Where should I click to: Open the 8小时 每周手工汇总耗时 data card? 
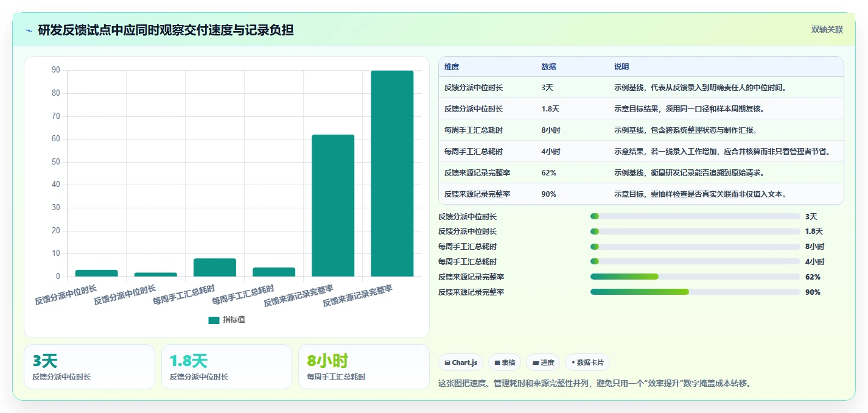click(x=364, y=367)
